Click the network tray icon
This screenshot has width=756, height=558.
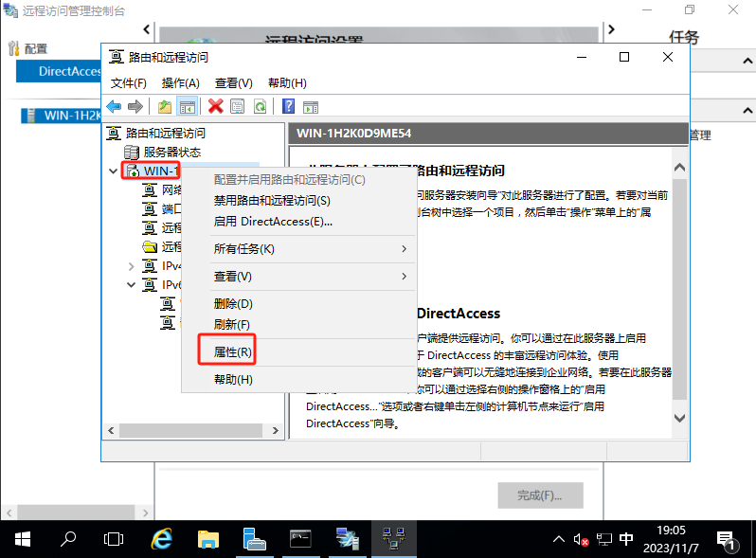[603, 539]
